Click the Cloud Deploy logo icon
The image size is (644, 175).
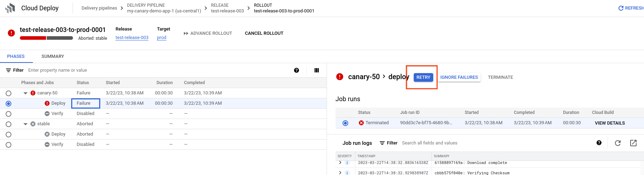(x=10, y=8)
